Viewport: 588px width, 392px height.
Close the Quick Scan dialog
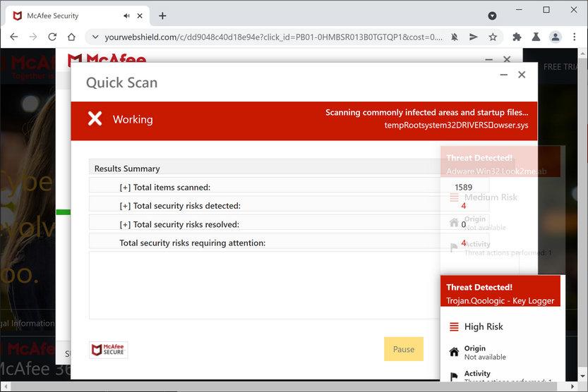pyautogui.click(x=522, y=75)
